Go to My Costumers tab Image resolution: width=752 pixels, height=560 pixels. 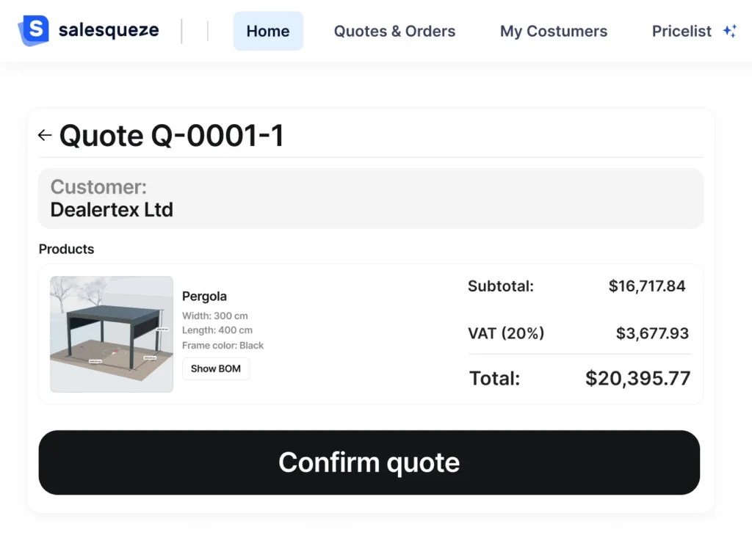(554, 32)
